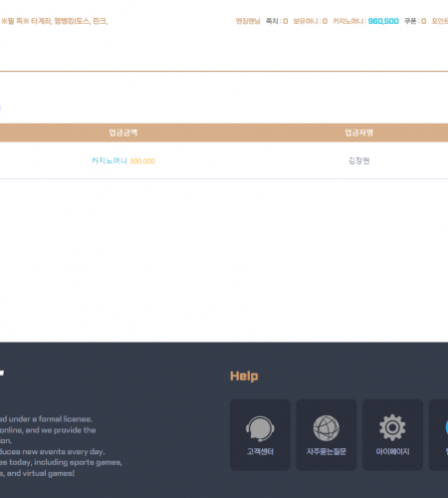
Task: Click the 포인트 item at top right
Action: coord(440,21)
